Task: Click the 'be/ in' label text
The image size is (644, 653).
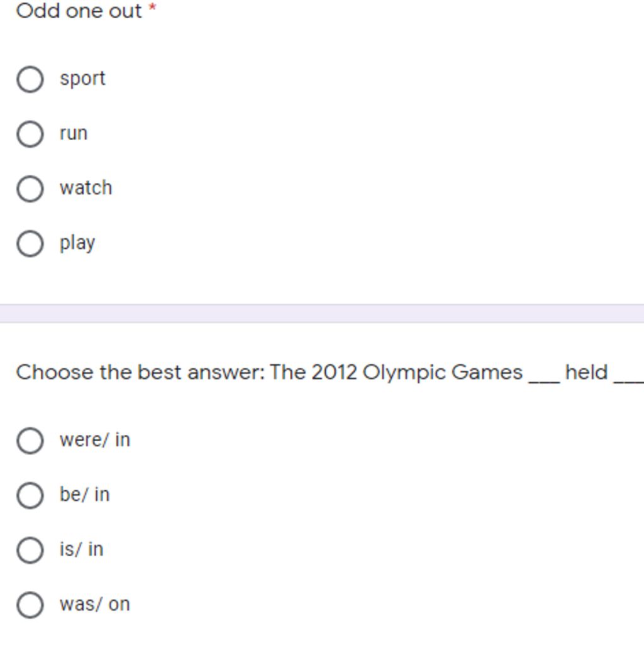Action: point(85,495)
